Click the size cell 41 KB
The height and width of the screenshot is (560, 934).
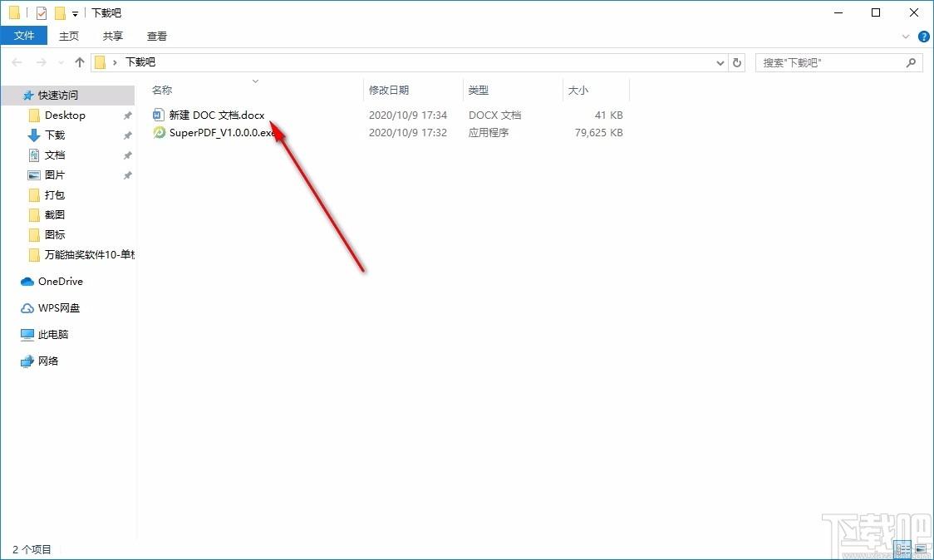[x=609, y=115]
